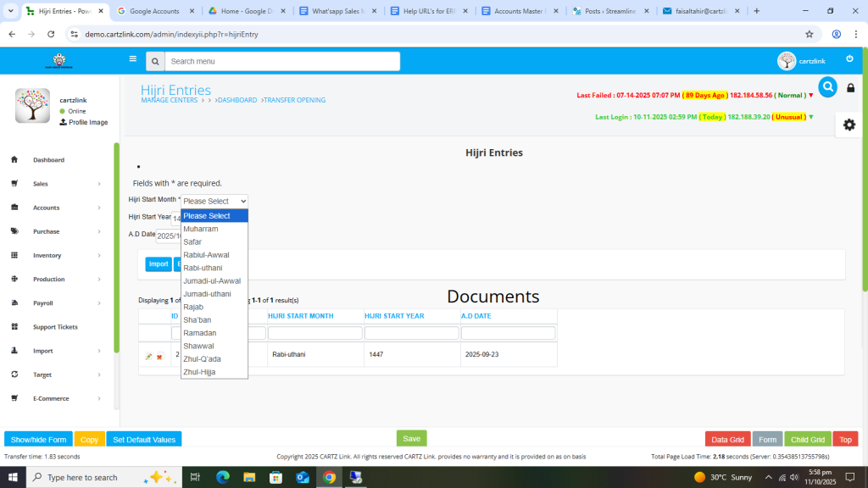Click the power logout icon
Screen dimensions: 868x488
(x=849, y=59)
